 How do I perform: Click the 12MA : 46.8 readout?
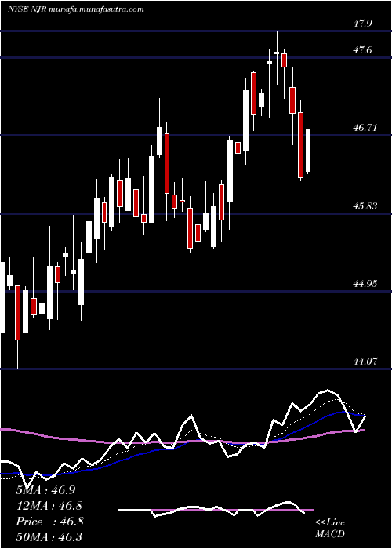49,506
